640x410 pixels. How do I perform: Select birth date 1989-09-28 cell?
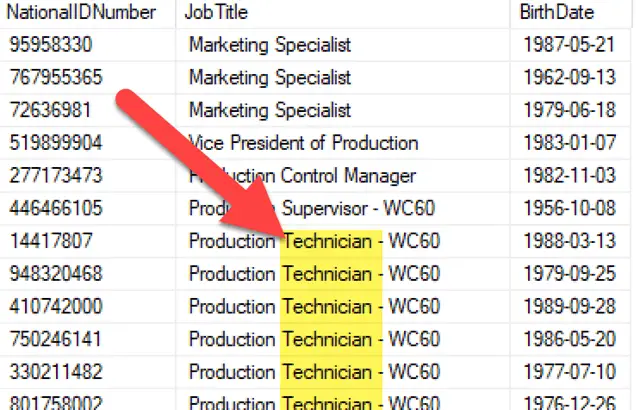point(570,306)
